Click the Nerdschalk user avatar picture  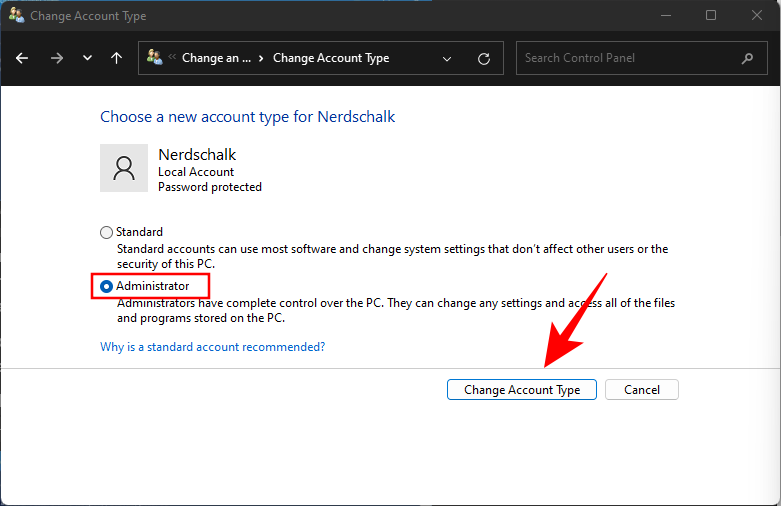[x=124, y=168]
